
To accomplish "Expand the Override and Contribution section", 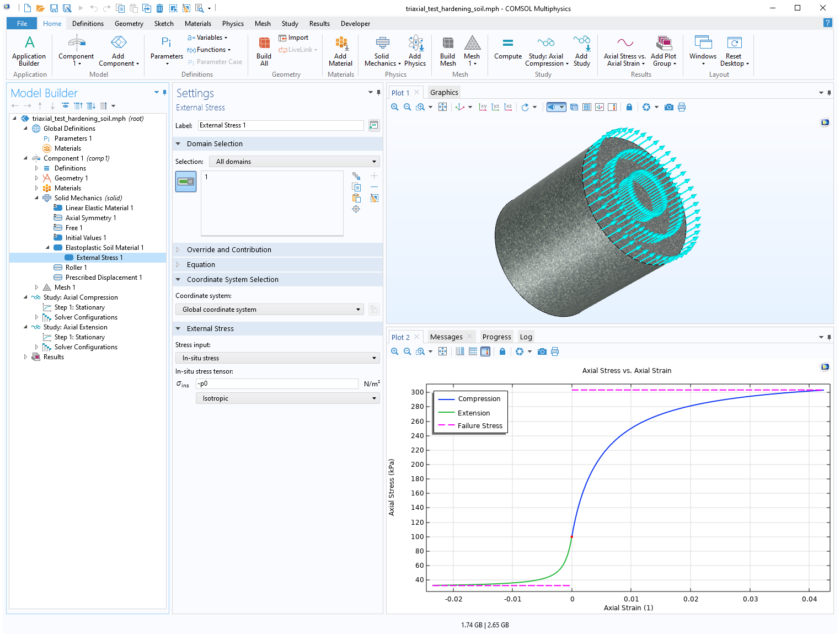I will (229, 250).
